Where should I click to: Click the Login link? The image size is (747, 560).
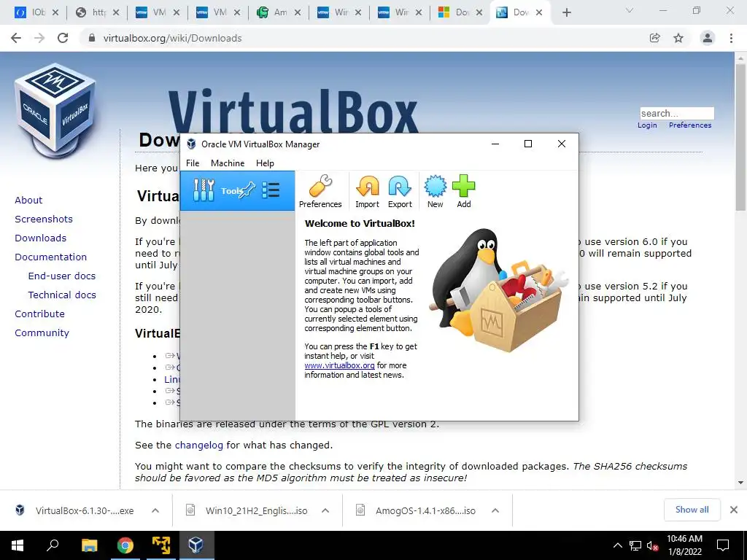pyautogui.click(x=647, y=125)
